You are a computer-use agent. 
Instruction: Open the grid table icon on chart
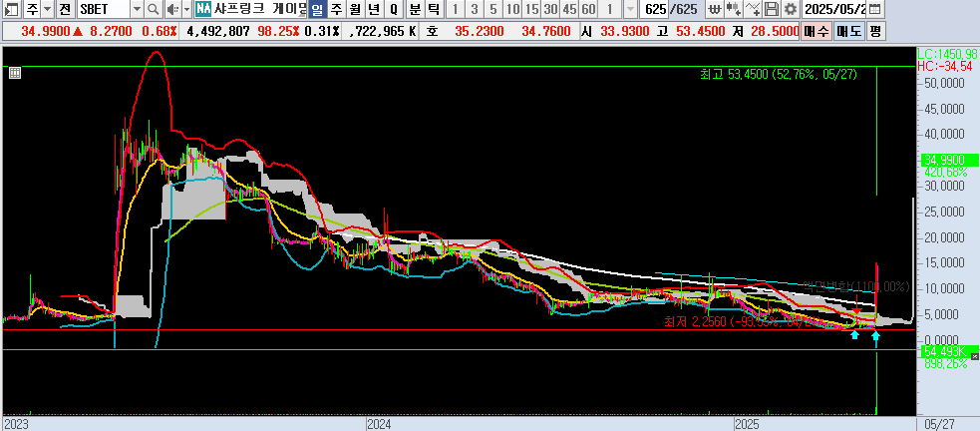[15, 73]
